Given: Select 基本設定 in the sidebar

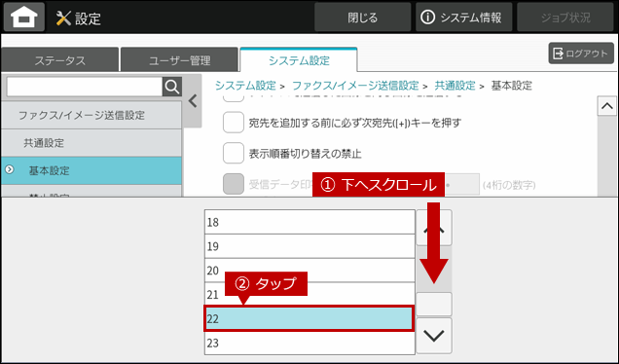Looking at the screenshot, I should pyautogui.click(x=91, y=170).
